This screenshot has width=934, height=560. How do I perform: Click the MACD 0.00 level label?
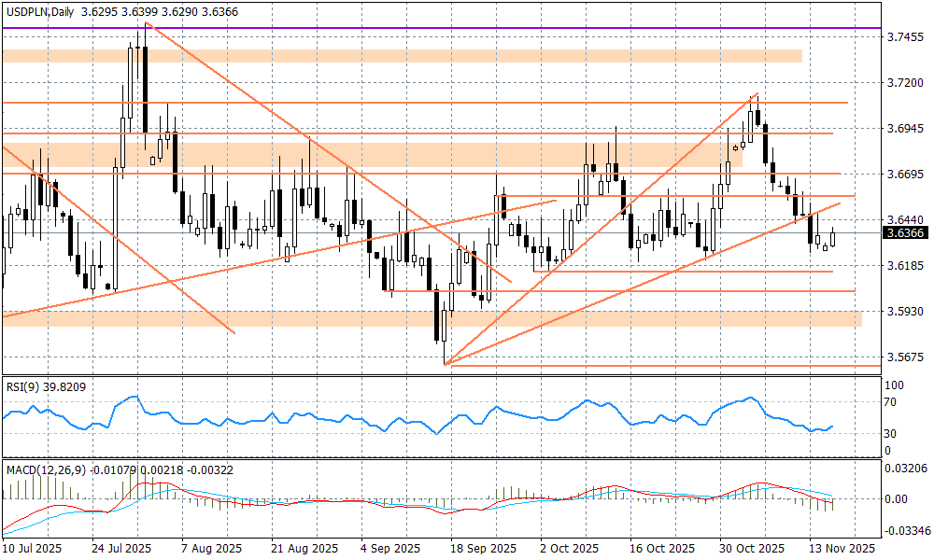(x=897, y=499)
